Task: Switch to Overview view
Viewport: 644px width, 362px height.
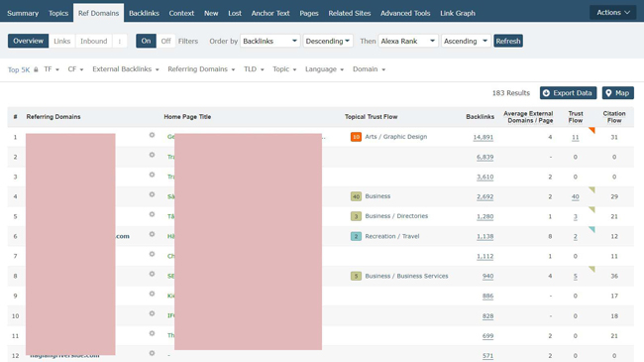Action: tap(28, 41)
